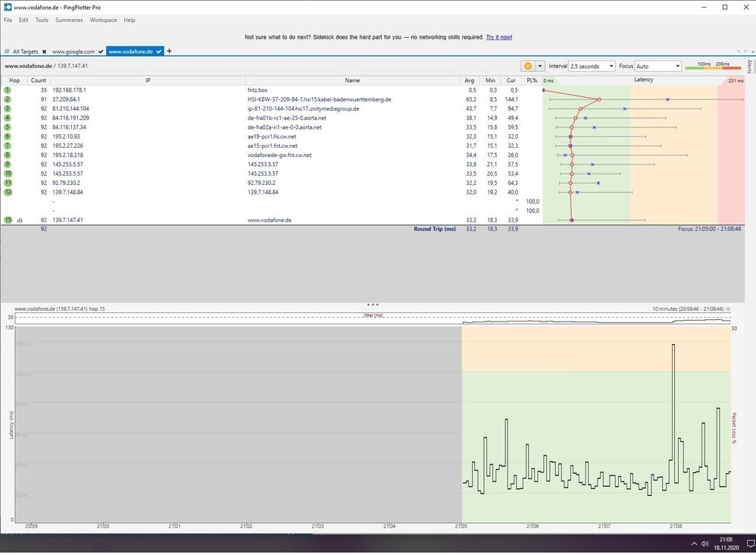Viewport: 756px width, 555px height.
Task: Open the Edit menu
Action: pyautogui.click(x=23, y=20)
